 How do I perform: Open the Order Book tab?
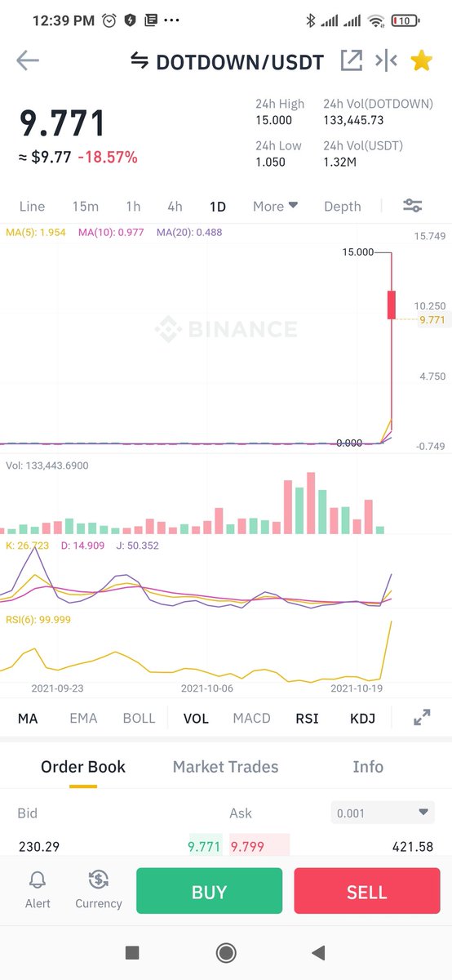[83, 767]
